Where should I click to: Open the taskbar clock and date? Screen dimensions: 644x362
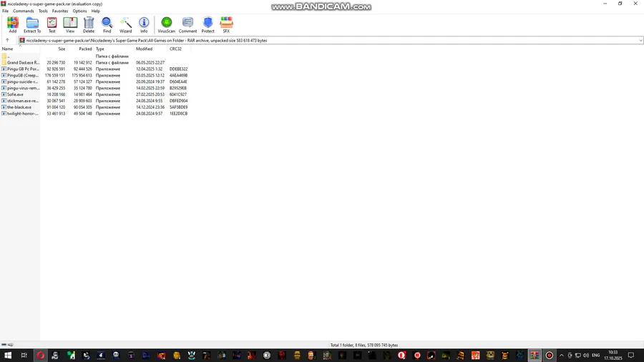pos(613,356)
